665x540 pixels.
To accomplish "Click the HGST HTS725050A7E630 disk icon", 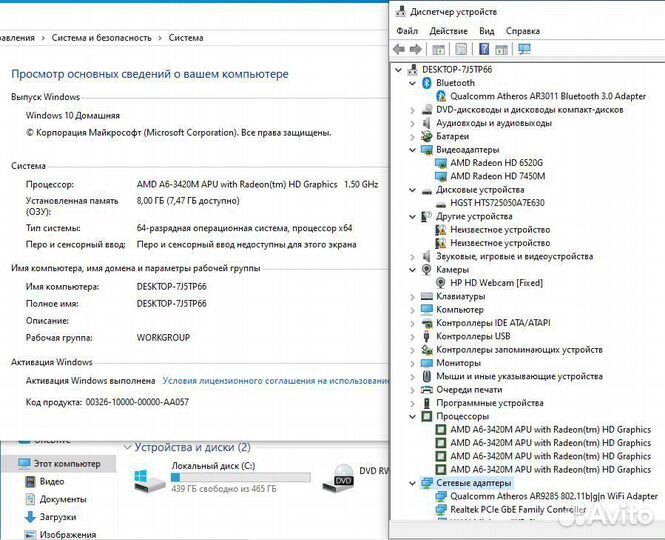I will point(441,203).
